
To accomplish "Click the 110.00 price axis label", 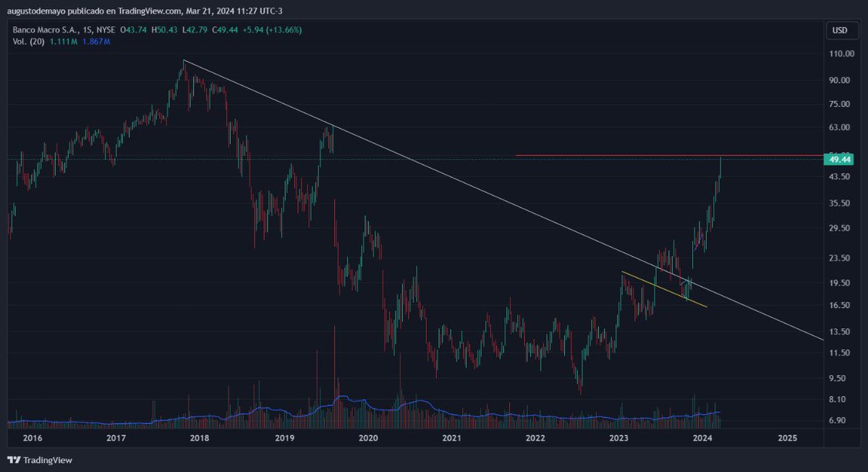I will pos(841,54).
